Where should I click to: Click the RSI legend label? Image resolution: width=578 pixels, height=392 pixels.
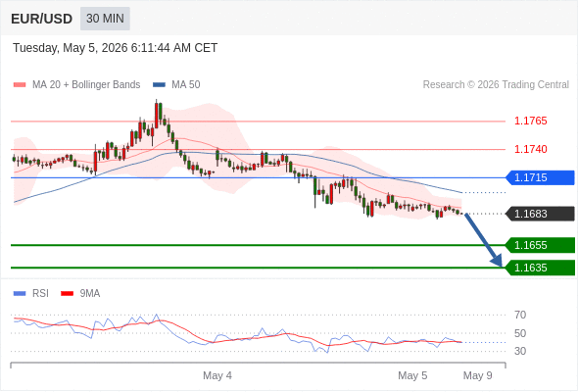40,294
